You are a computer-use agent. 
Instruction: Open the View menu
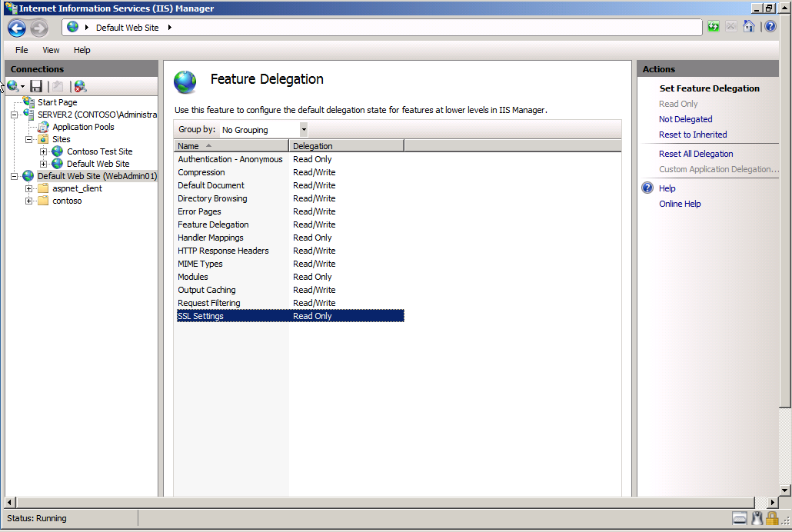click(x=51, y=50)
